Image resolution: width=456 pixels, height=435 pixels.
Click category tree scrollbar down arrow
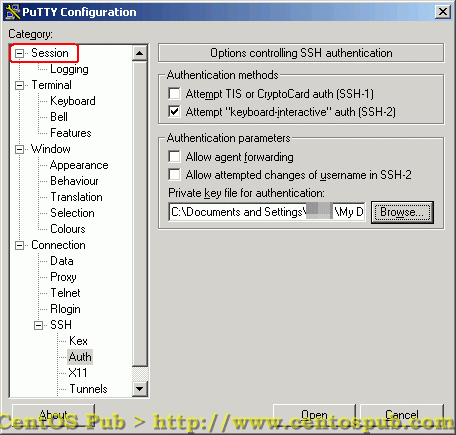140,389
